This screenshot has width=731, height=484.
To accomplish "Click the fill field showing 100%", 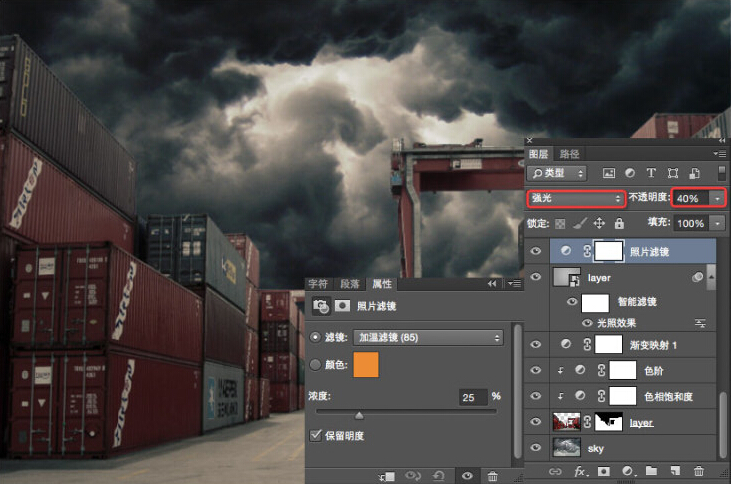I will click(x=691, y=224).
